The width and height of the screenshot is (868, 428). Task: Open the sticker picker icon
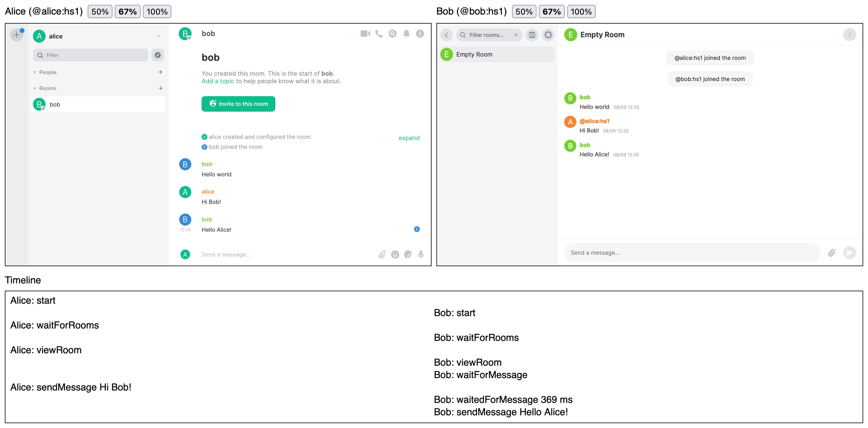click(x=408, y=254)
